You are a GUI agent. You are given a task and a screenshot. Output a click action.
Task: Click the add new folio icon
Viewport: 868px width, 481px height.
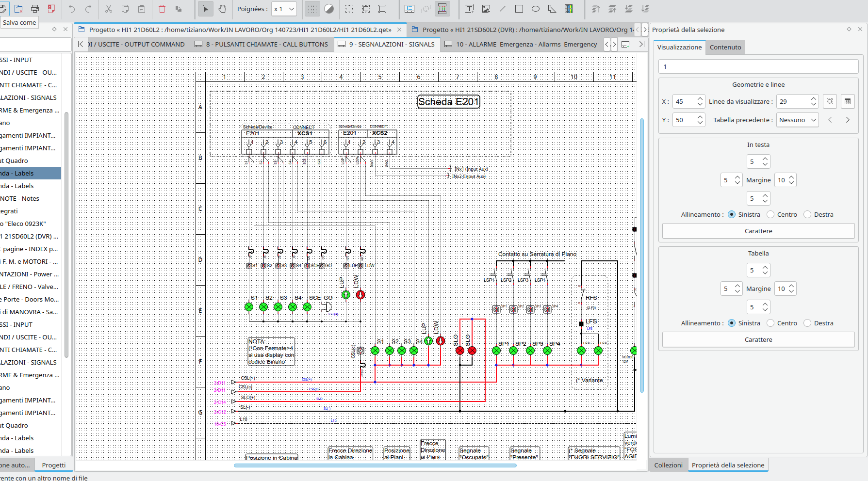coord(625,44)
